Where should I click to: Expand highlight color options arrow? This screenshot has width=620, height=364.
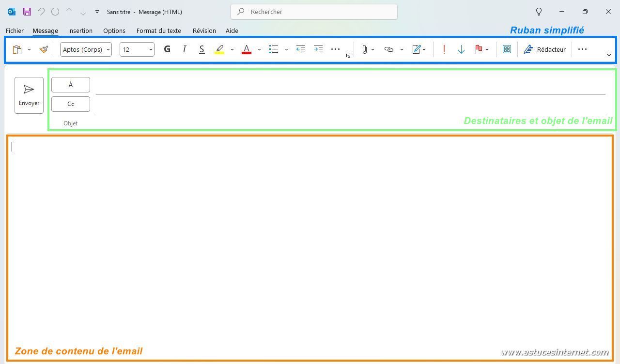tap(232, 49)
